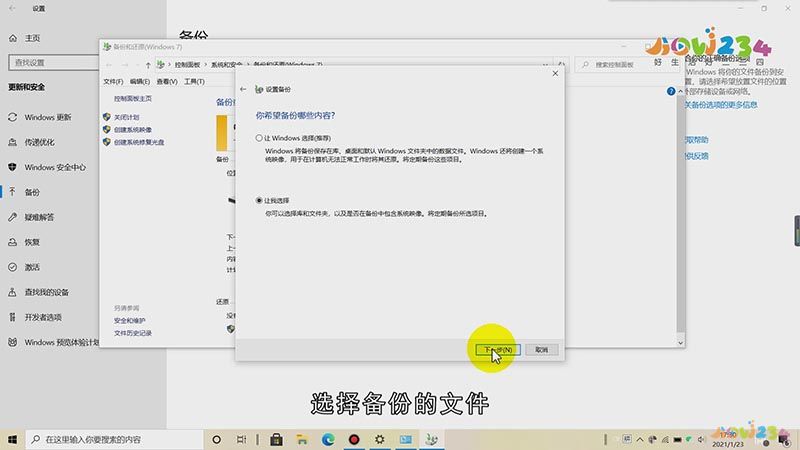800x450 pixels.
Task: Click the control panel scrollbar down arrow
Action: point(681,343)
